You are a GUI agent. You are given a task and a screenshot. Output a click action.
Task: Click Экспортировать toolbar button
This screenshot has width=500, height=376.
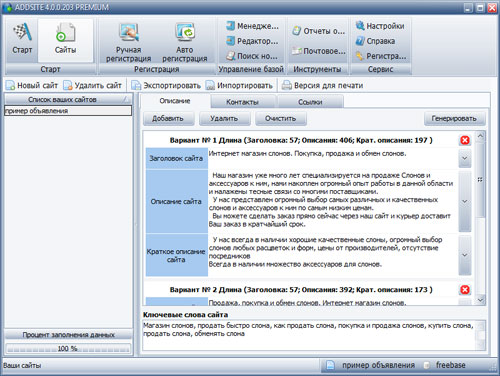pyautogui.click(x=166, y=86)
